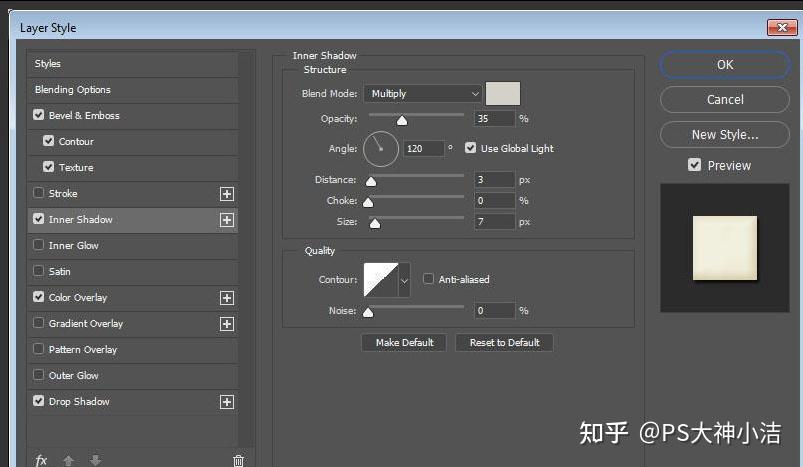
Task: Enable the Stroke effect checkbox
Action: pos(38,193)
